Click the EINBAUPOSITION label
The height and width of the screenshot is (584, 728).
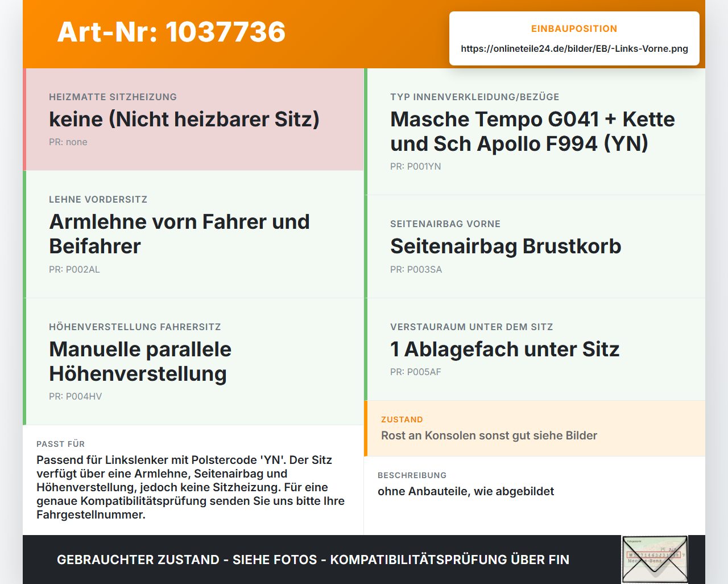coord(574,28)
